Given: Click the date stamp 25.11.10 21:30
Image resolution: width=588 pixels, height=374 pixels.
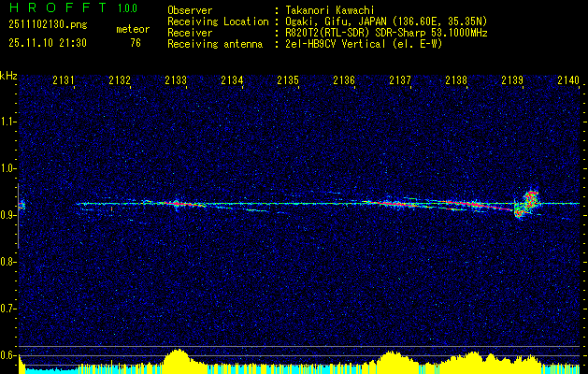Looking at the screenshot, I should (48, 43).
